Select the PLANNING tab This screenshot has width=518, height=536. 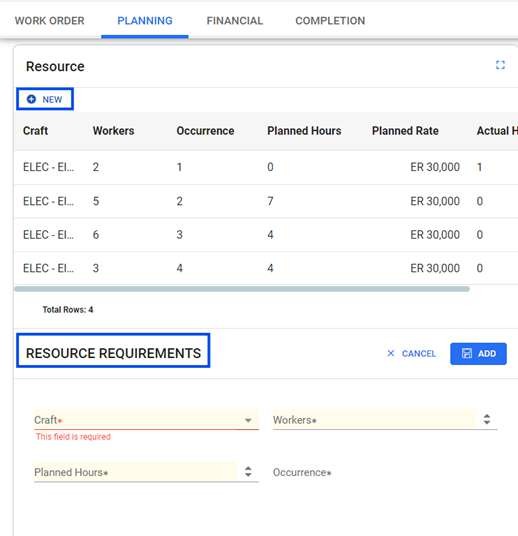145,21
